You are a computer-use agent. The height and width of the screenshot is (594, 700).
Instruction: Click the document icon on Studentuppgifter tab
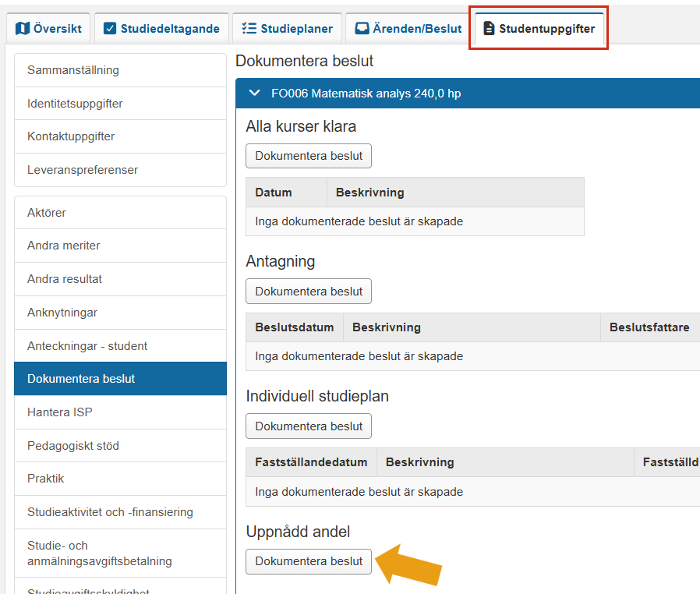(490, 29)
